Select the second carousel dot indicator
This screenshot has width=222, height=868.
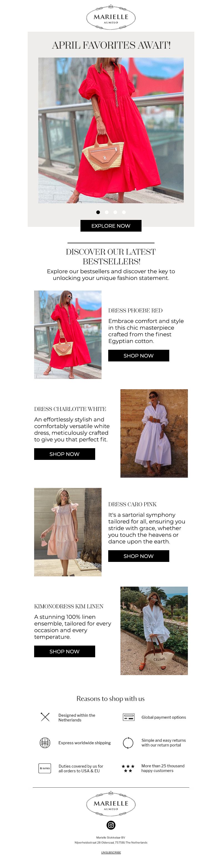[x=107, y=212]
